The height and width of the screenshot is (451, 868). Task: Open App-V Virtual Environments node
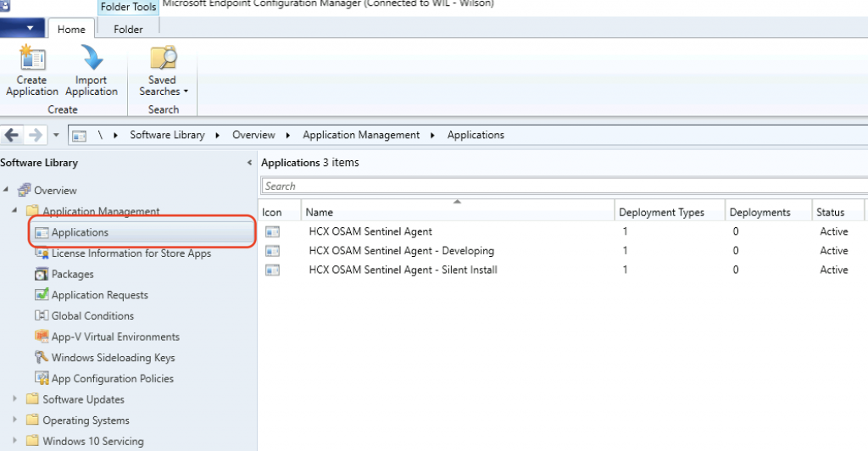[x=115, y=337]
